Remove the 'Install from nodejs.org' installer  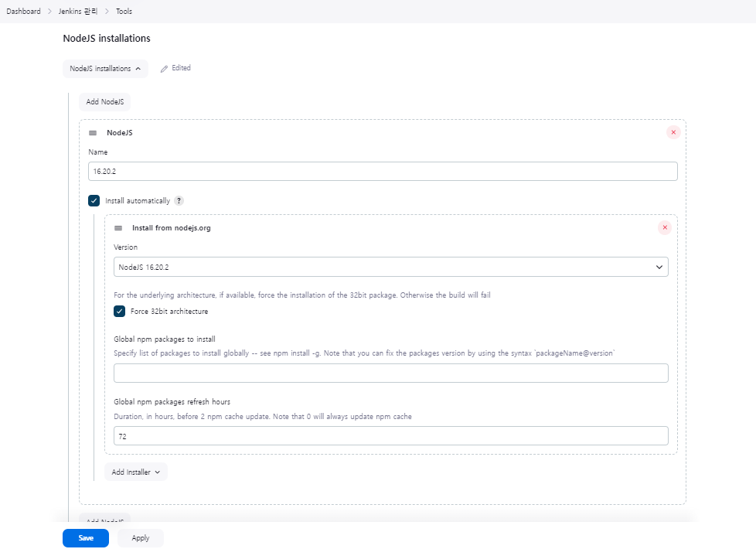(x=664, y=227)
